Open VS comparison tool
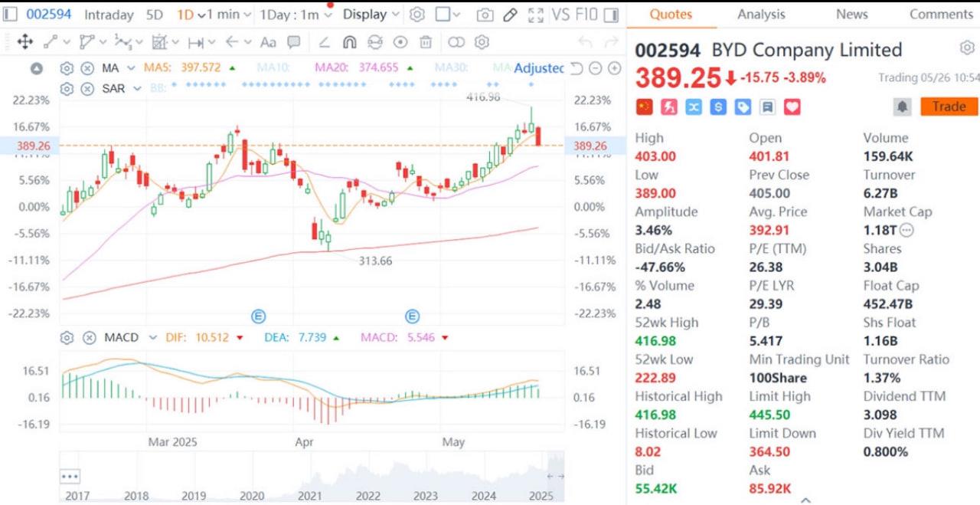 click(560, 15)
